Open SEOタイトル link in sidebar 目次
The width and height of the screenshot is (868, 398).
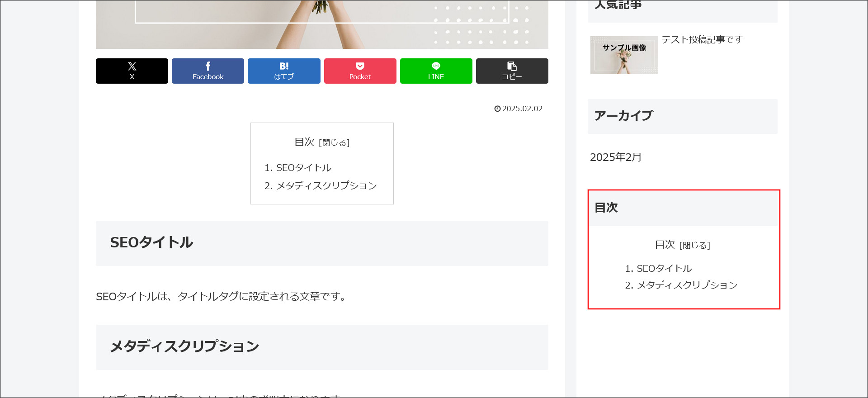point(664,269)
